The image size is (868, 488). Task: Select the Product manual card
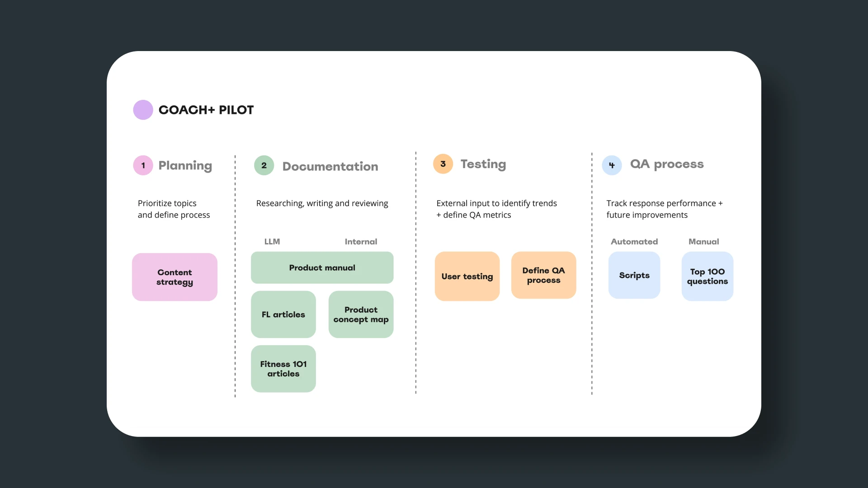click(x=322, y=267)
